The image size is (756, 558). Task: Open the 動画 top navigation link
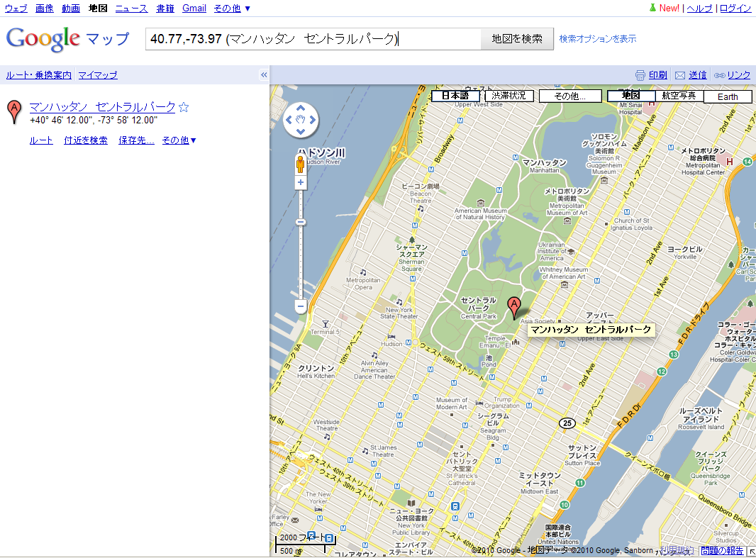pyautogui.click(x=71, y=9)
